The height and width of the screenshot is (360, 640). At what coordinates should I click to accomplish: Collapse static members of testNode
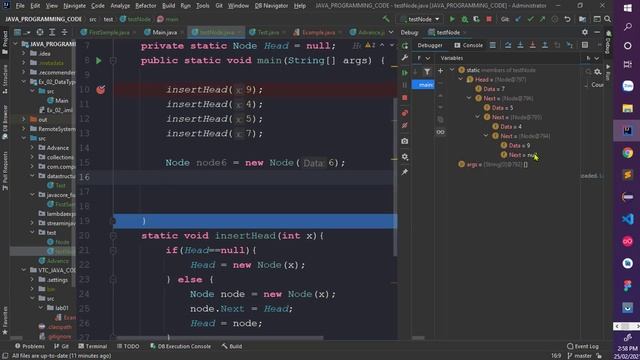pos(452,70)
